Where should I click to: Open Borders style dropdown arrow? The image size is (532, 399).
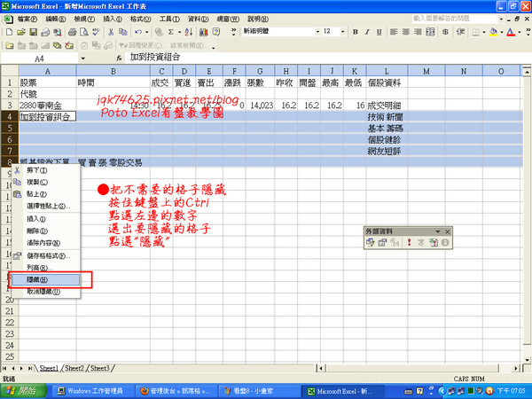[x=484, y=32]
